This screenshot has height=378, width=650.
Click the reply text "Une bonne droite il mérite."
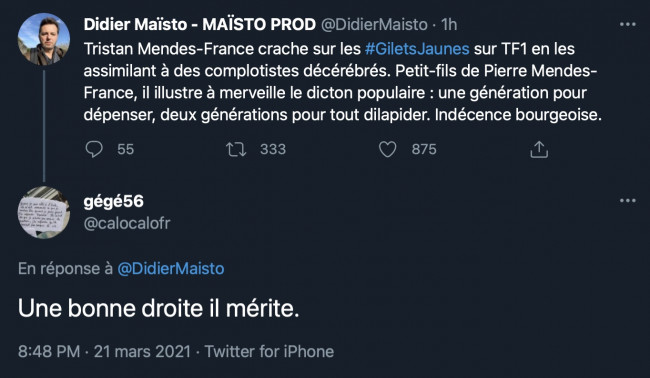click(x=158, y=309)
